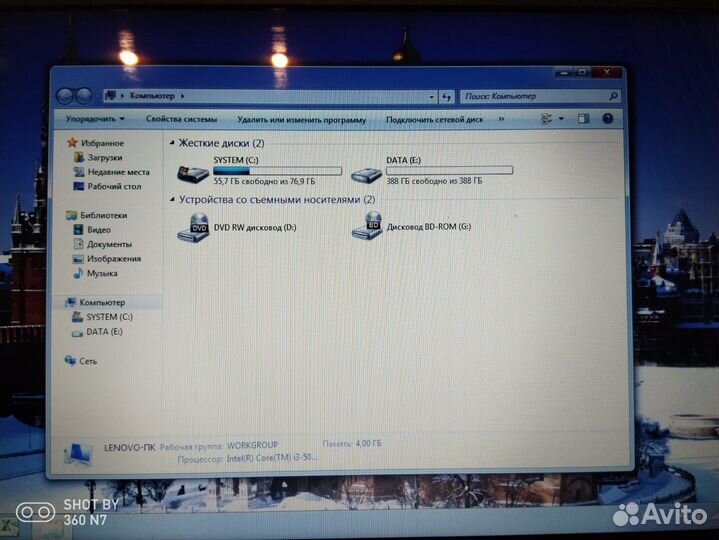Open the address bar history dropdown
Image resolution: width=719 pixels, height=540 pixels.
click(x=431, y=97)
